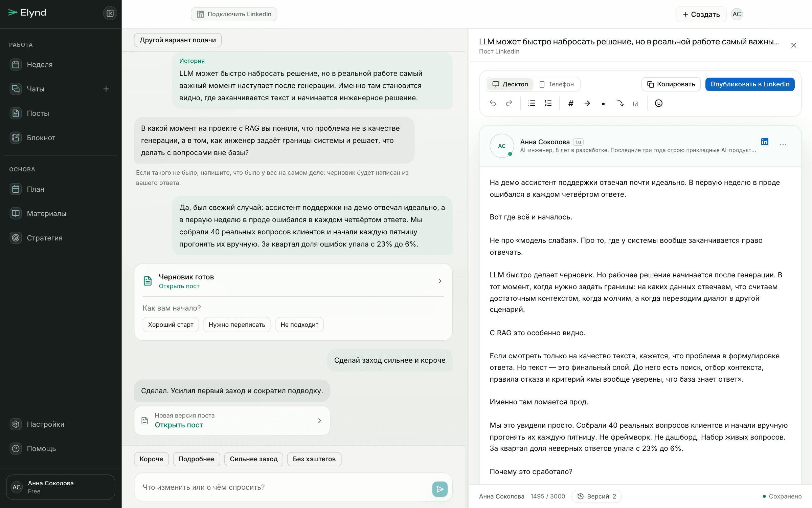
Task: Click Подключить LinkedIn button
Action: pos(234,14)
